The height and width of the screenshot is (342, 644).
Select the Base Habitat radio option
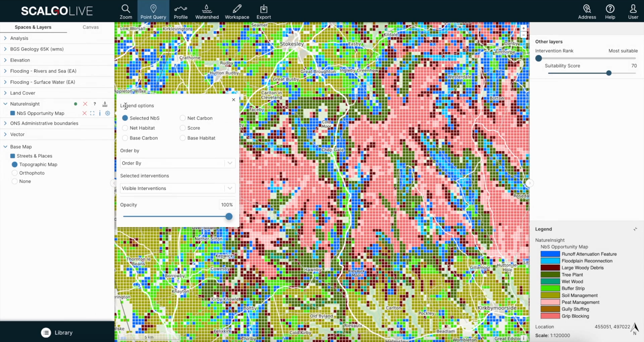point(183,138)
